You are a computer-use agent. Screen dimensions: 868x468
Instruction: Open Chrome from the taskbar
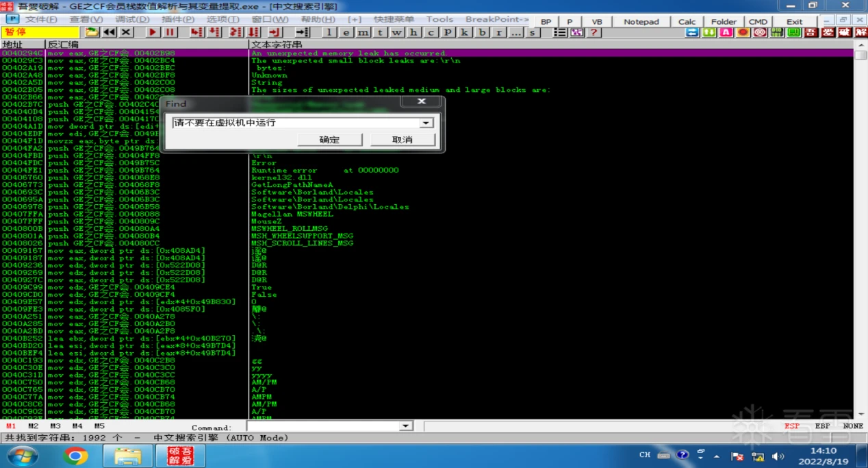(75, 456)
